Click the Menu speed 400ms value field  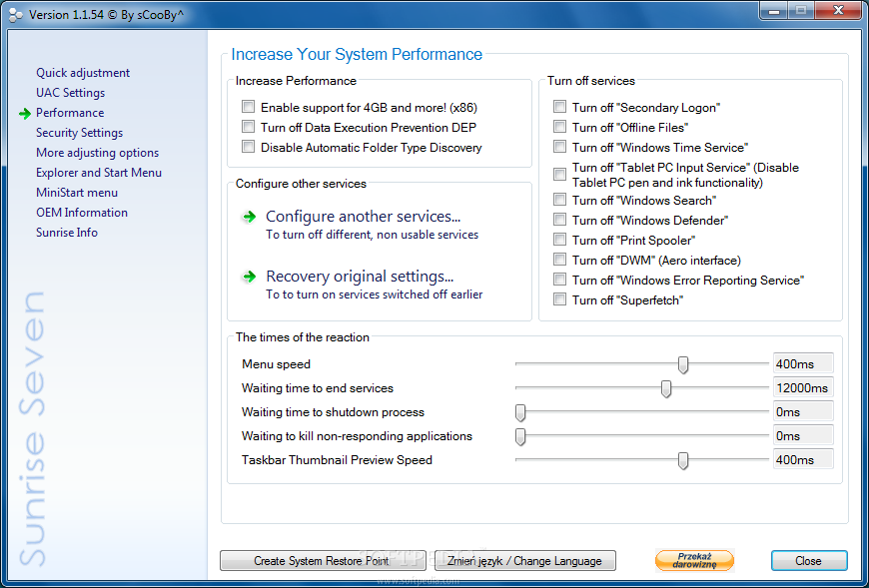[803, 363]
